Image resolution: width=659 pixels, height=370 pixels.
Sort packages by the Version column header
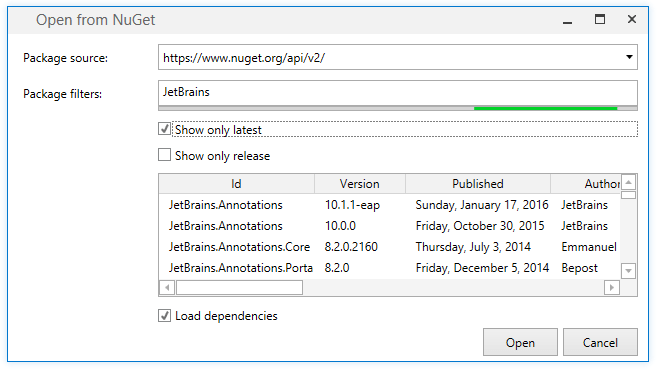pos(360,184)
